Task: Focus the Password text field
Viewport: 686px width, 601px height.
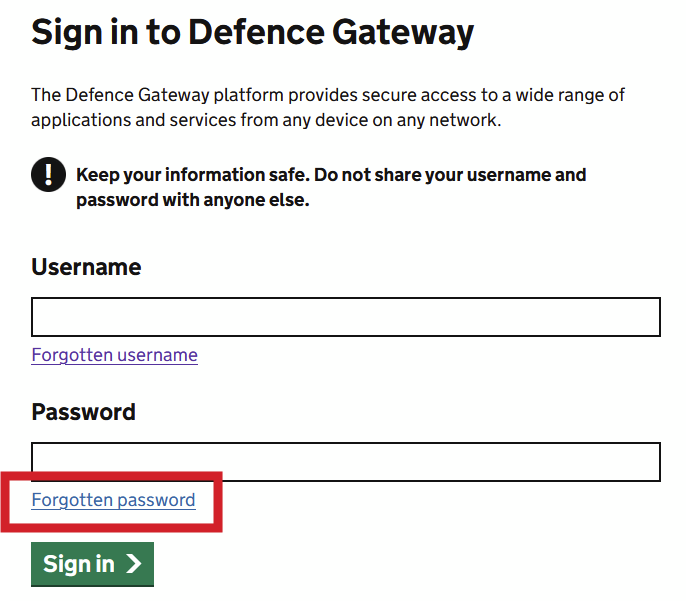Action: click(x=345, y=461)
